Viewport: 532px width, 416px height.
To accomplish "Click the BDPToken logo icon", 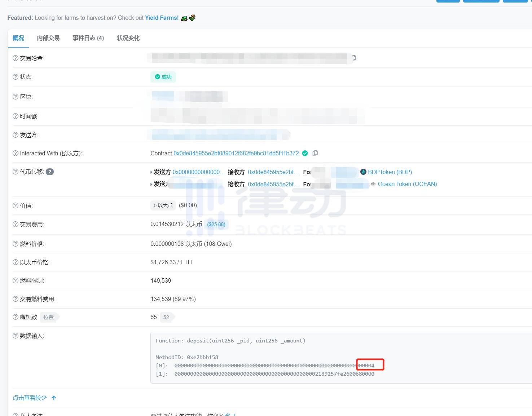I will click(x=363, y=172).
